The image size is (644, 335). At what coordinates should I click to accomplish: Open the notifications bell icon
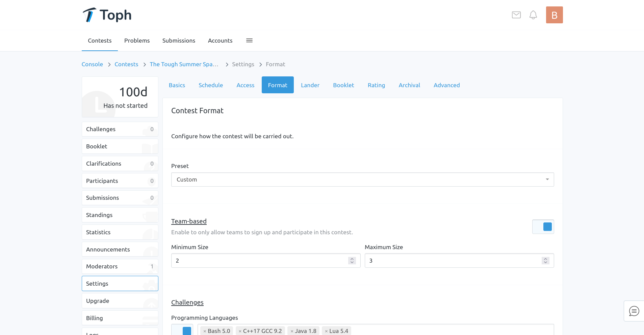[533, 15]
